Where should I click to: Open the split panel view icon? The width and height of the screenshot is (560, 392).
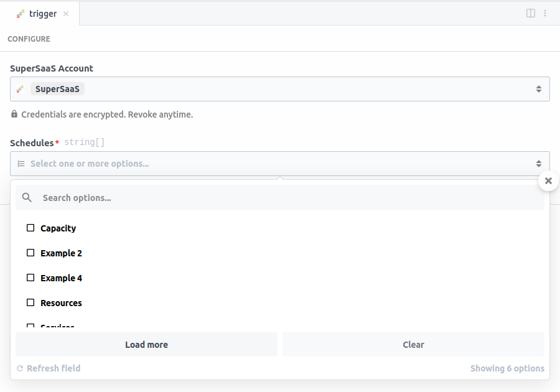530,13
